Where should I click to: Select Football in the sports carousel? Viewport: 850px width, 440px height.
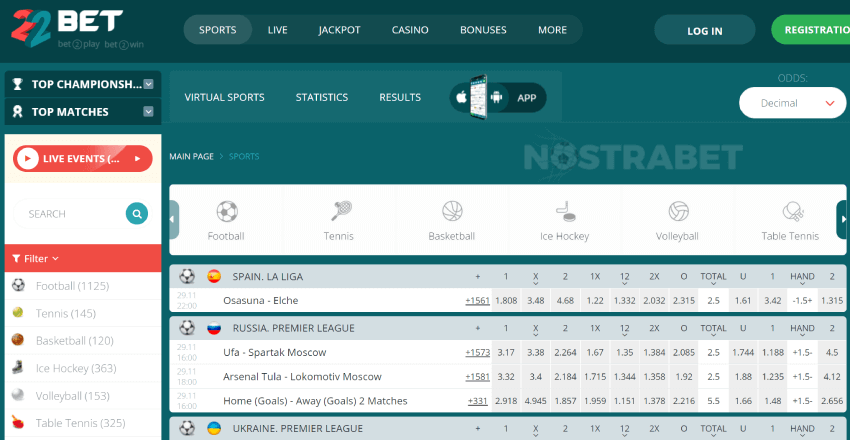click(226, 221)
